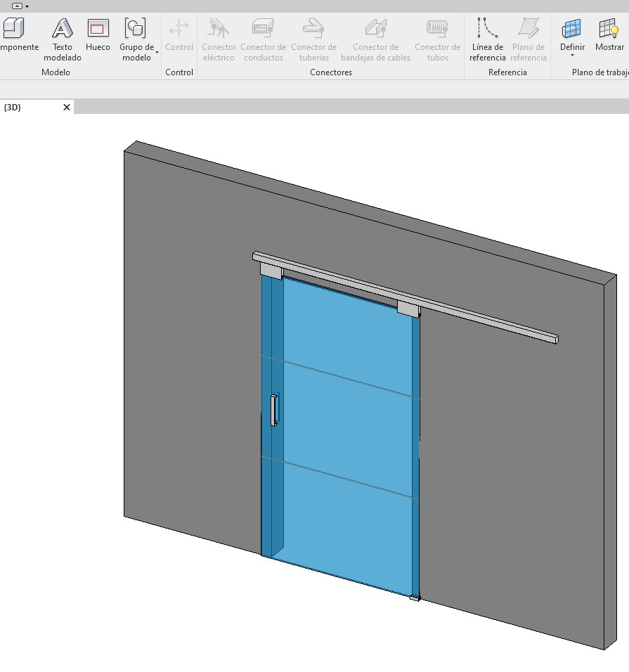Expand the Grupo de modelo dropdown arrow
Image resolution: width=629 pixels, height=672 pixels.
click(157, 53)
